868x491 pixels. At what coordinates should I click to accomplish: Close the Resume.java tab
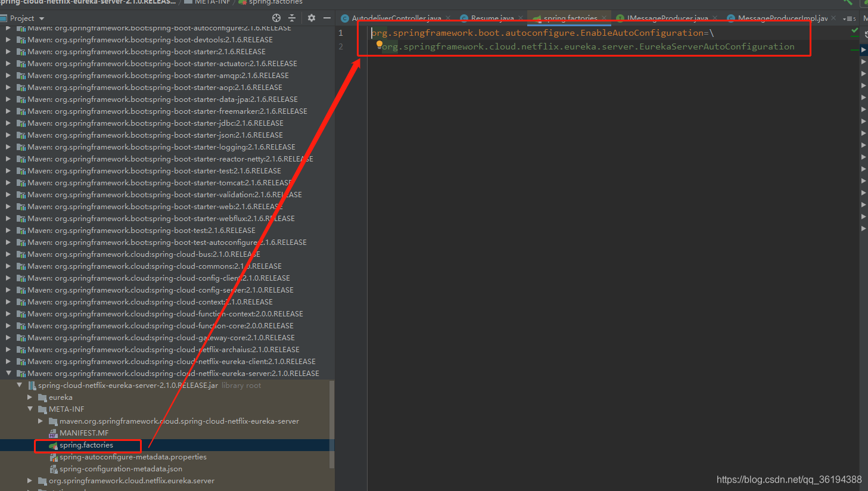point(520,18)
